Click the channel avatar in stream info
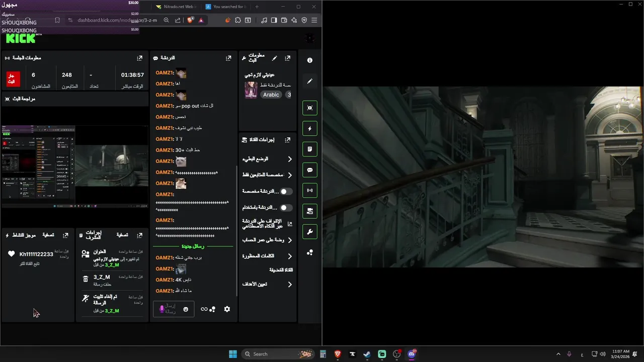Image resolution: width=644 pixels, height=362 pixels. click(x=251, y=90)
